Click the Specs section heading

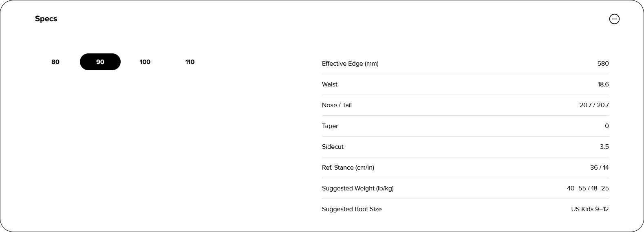(x=46, y=19)
